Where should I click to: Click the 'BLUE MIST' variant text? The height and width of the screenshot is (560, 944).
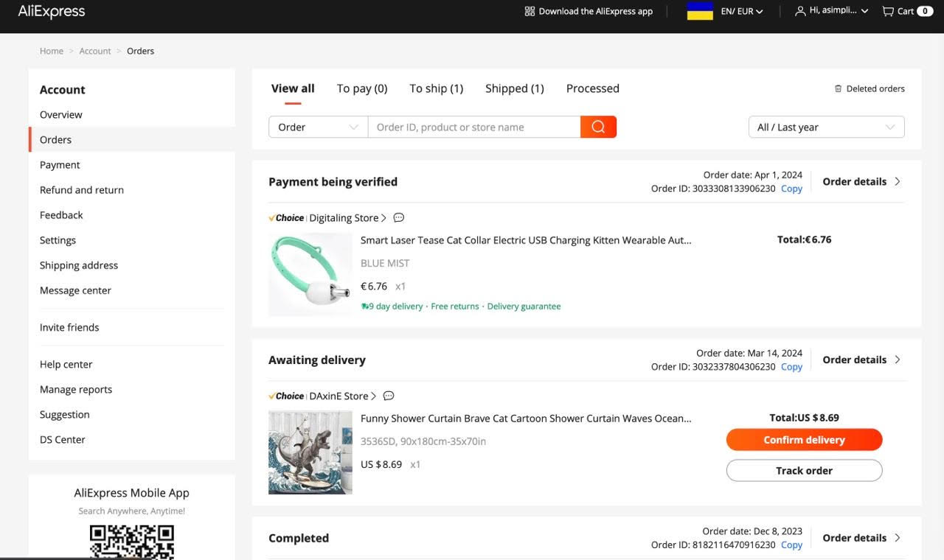[x=385, y=263]
